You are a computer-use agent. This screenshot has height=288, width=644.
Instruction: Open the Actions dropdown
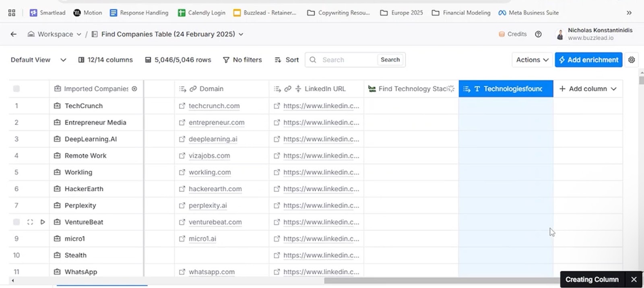532,60
